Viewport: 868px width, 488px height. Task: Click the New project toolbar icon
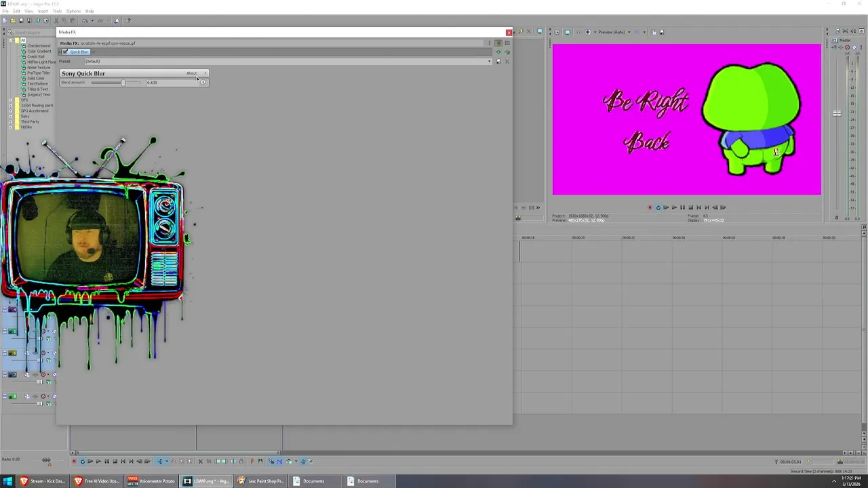pyautogui.click(x=5, y=20)
